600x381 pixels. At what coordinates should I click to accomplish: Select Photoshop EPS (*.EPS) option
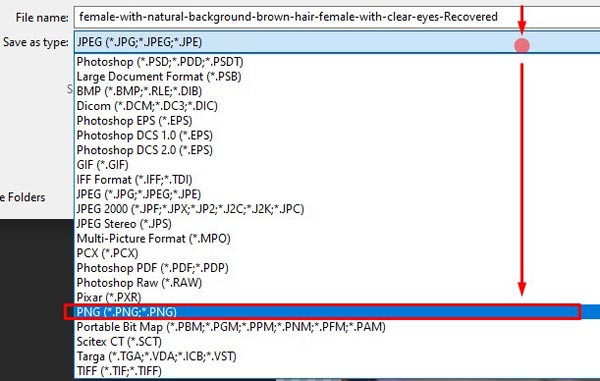pyautogui.click(x=337, y=120)
